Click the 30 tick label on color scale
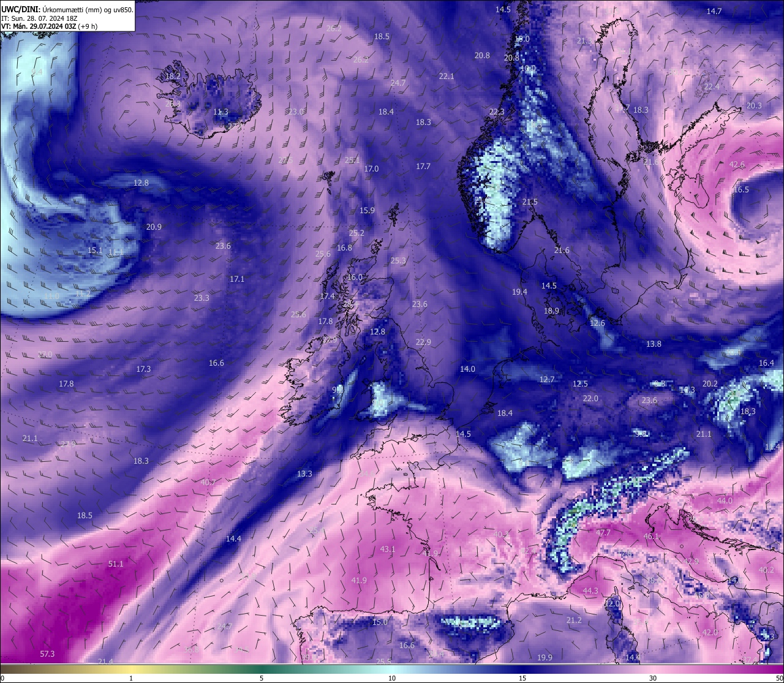This screenshot has width=784, height=683. pyautogui.click(x=653, y=678)
